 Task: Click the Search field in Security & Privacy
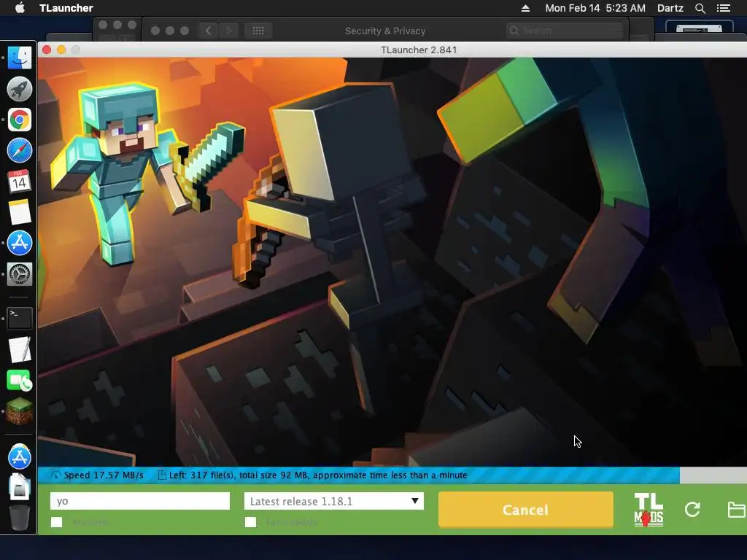point(565,31)
